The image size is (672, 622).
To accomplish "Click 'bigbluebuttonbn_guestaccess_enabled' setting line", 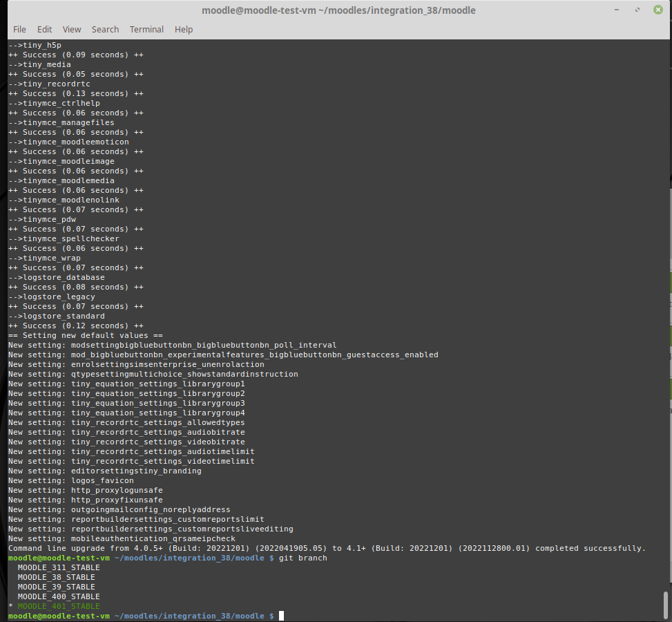I will click(x=223, y=355).
